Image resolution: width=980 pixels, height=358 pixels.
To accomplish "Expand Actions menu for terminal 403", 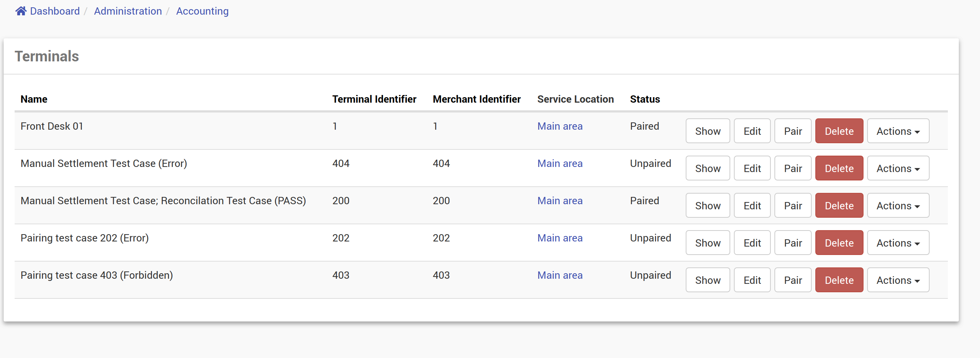I will coord(897,281).
